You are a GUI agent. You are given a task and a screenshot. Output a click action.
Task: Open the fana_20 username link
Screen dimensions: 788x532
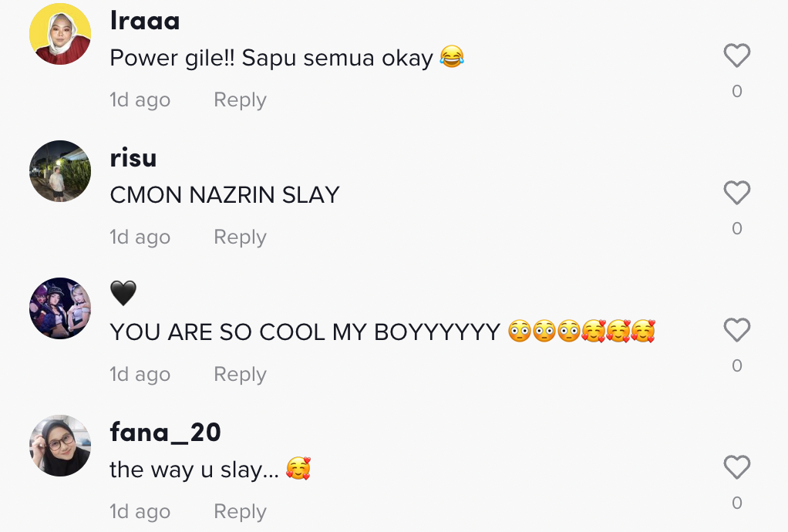click(x=165, y=433)
